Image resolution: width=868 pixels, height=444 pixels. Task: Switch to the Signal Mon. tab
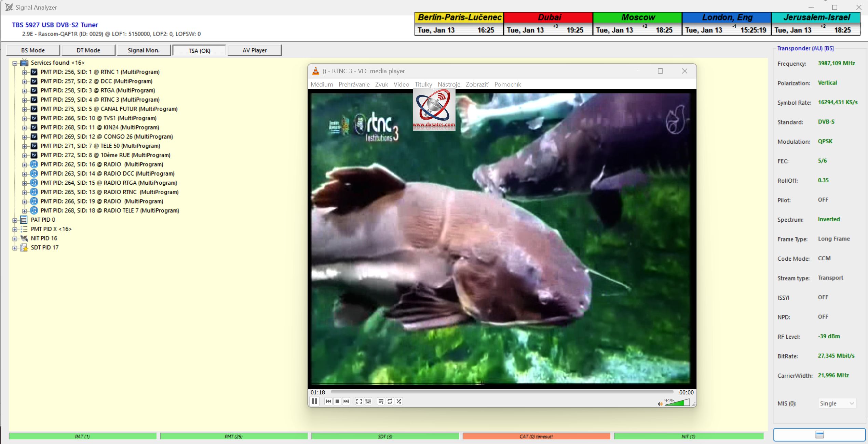(x=144, y=50)
